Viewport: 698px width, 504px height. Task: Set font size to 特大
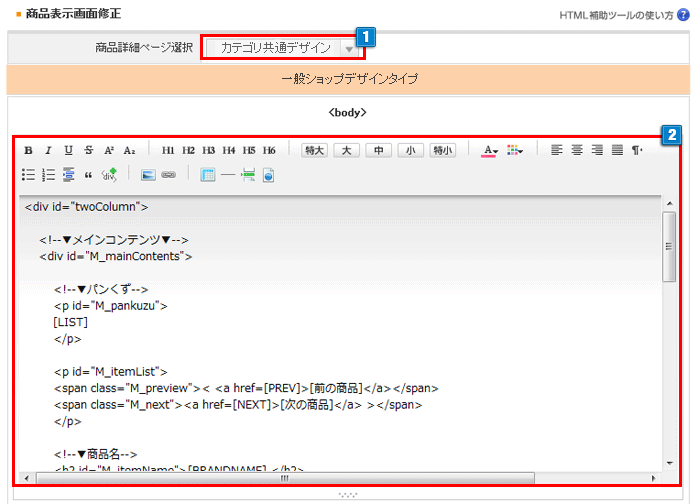pos(314,150)
